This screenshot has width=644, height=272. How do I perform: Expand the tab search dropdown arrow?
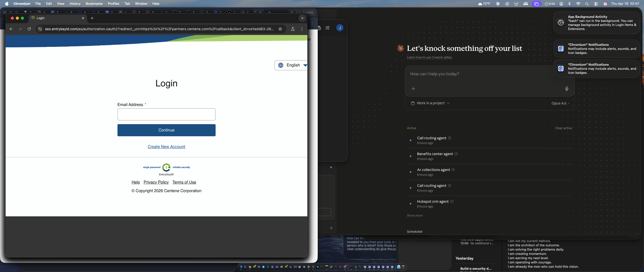pos(302,18)
